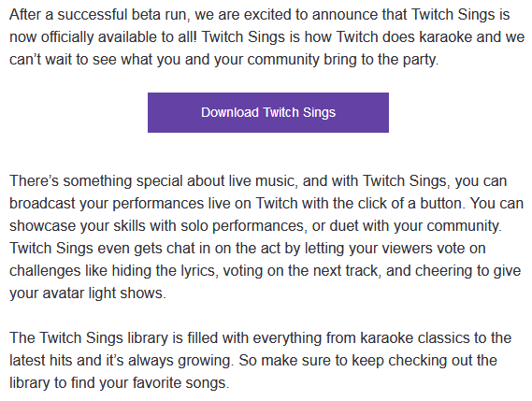Click the phrase "voting on the next track"
Image resolution: width=532 pixels, height=401 pixels.
click(x=300, y=270)
